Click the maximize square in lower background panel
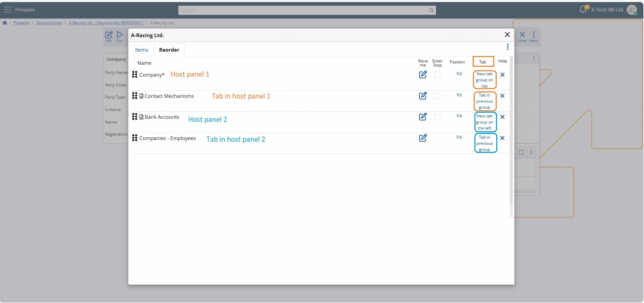The image size is (644, 303). tap(521, 153)
